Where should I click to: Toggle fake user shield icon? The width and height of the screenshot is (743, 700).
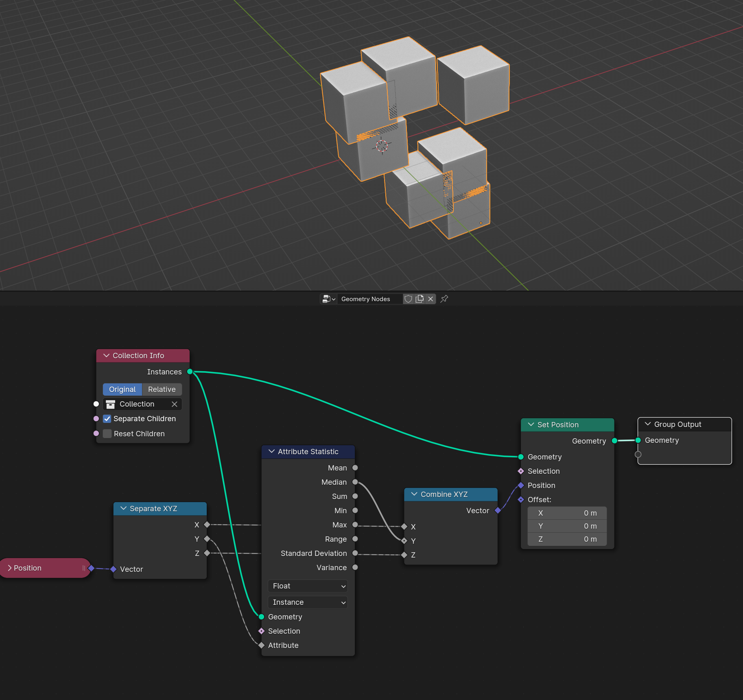tap(408, 299)
